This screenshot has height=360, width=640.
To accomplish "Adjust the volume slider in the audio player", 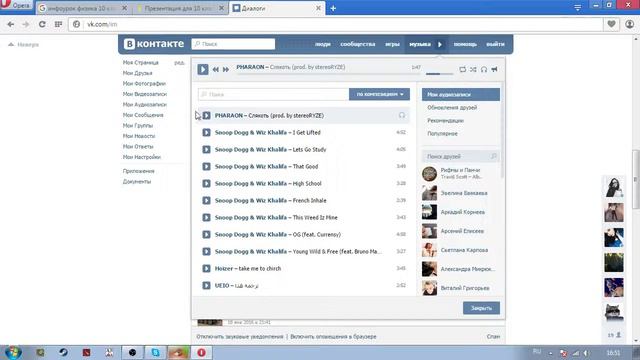I will point(440,74).
